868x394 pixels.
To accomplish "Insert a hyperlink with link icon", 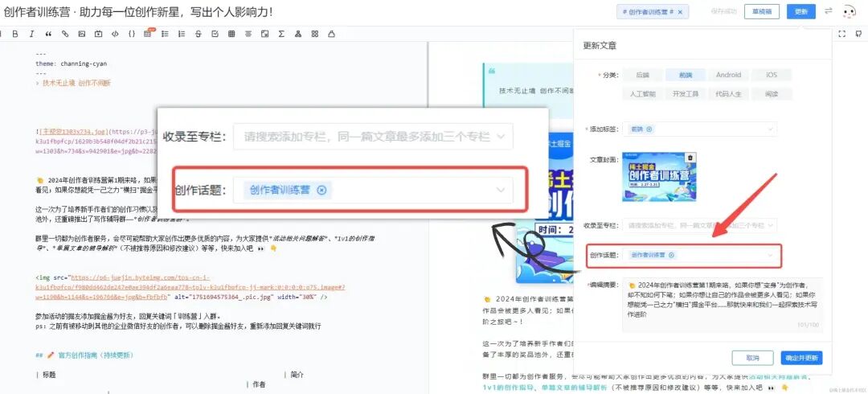I will pyautogui.click(x=65, y=35).
